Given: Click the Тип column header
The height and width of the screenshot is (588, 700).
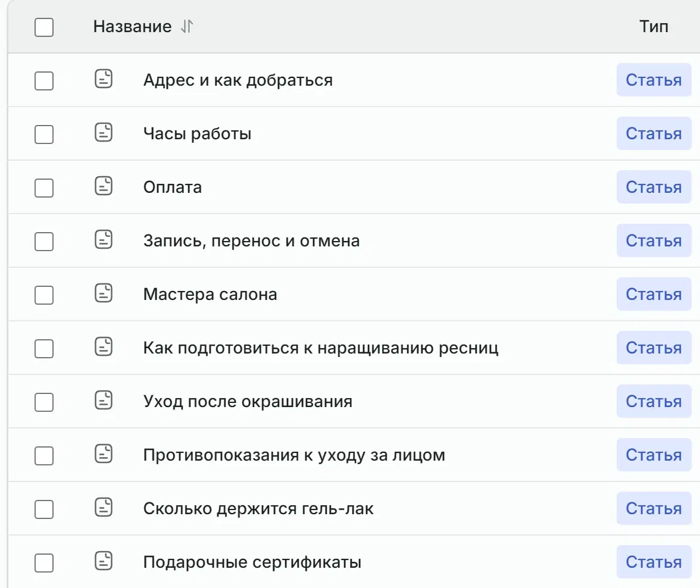Looking at the screenshot, I should (654, 26).
